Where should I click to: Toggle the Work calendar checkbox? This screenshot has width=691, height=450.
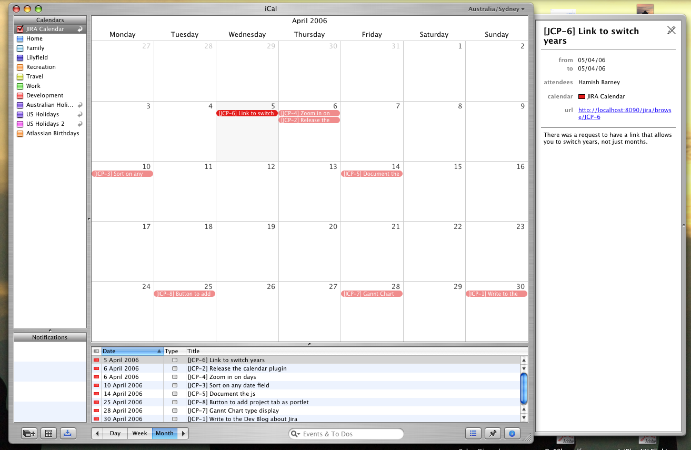click(20, 86)
